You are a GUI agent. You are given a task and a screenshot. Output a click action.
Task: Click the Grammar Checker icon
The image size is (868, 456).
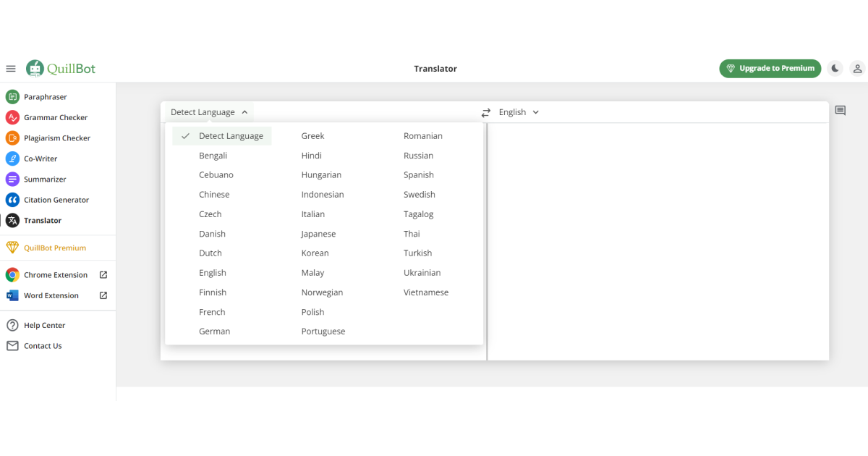click(12, 117)
